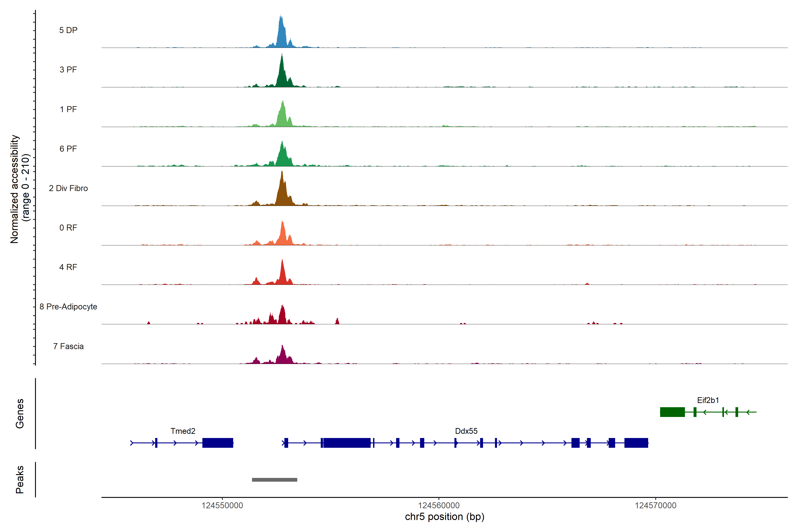This screenshot has height=532, width=798.
Task: Click the gray peak bar in Peaks track
Action: (x=274, y=480)
